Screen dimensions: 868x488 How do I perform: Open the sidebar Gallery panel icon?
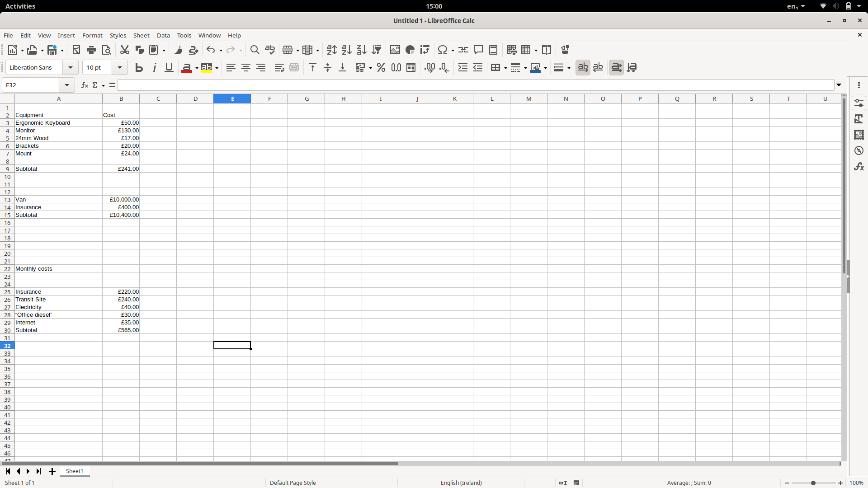pos(859,135)
